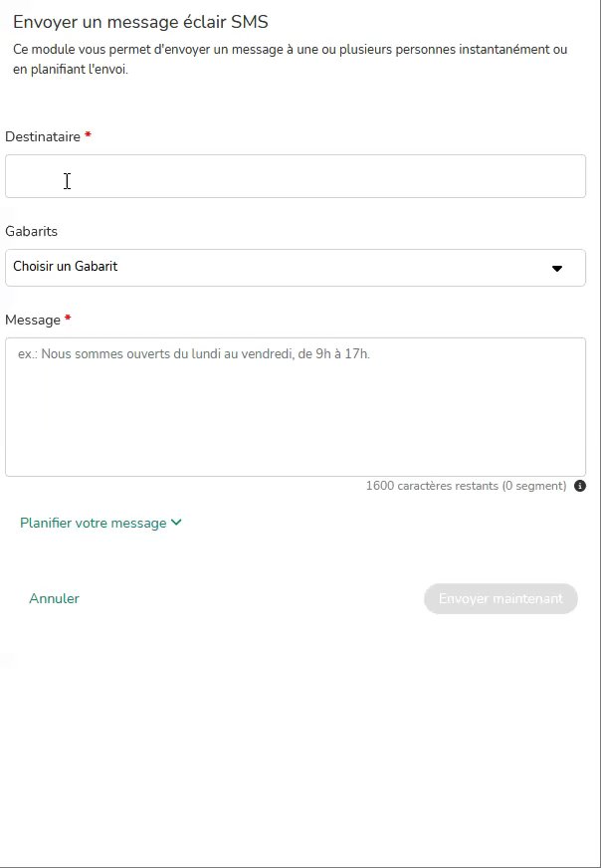The image size is (601, 868).
Task: Click the chevron next to Planifier votre message
Action: pos(176,523)
